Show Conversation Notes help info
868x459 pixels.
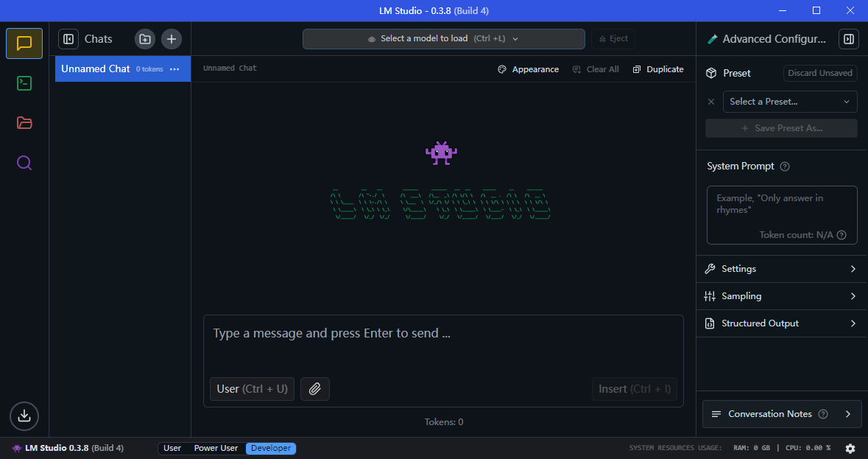(x=823, y=414)
